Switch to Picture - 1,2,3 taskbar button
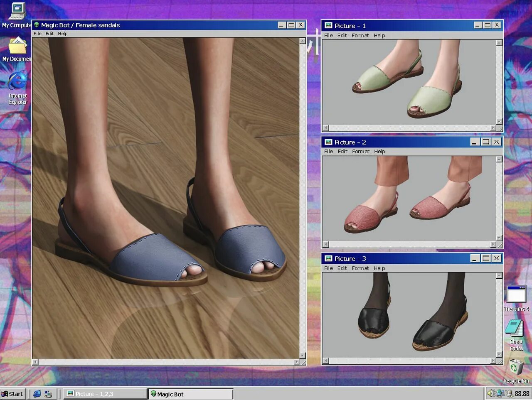This screenshot has width=532, height=400. (105, 394)
